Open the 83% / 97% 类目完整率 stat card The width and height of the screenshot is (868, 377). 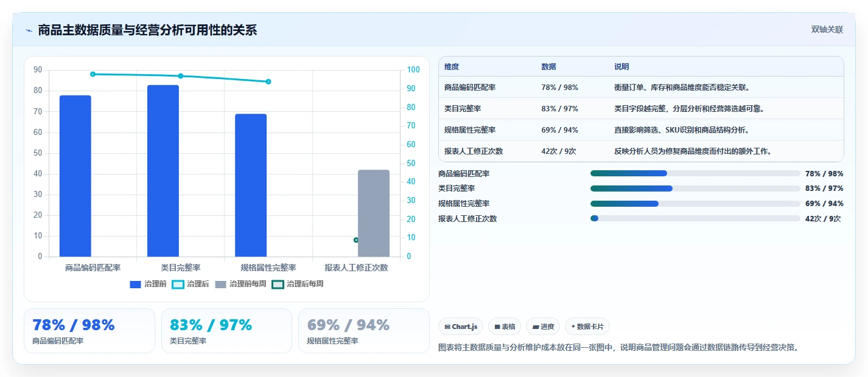coord(226,331)
